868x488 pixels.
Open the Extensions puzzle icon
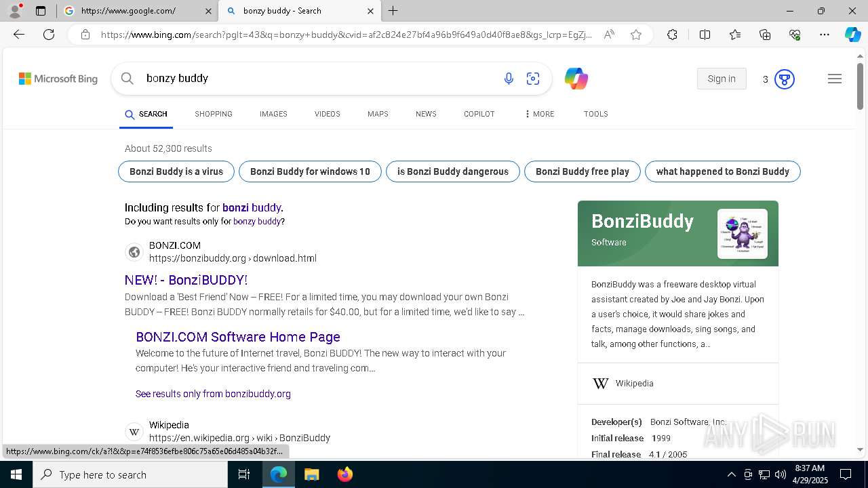[672, 35]
